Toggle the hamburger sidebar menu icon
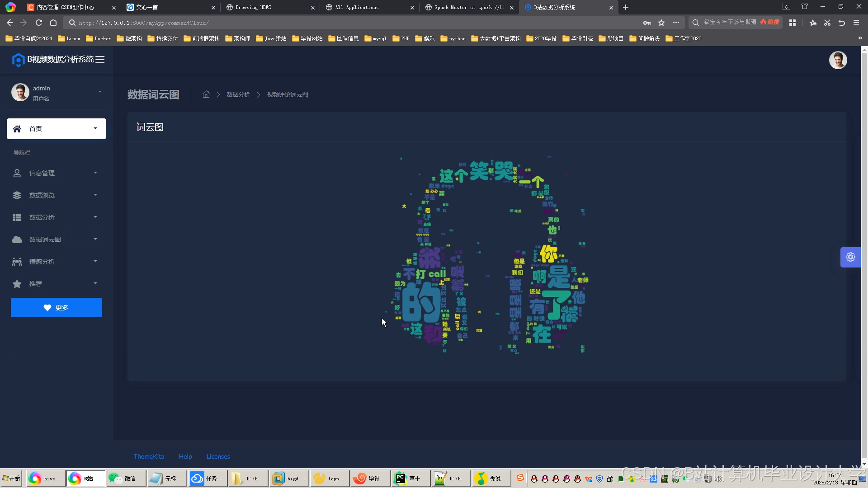Image resolution: width=868 pixels, height=488 pixels. [x=100, y=60]
